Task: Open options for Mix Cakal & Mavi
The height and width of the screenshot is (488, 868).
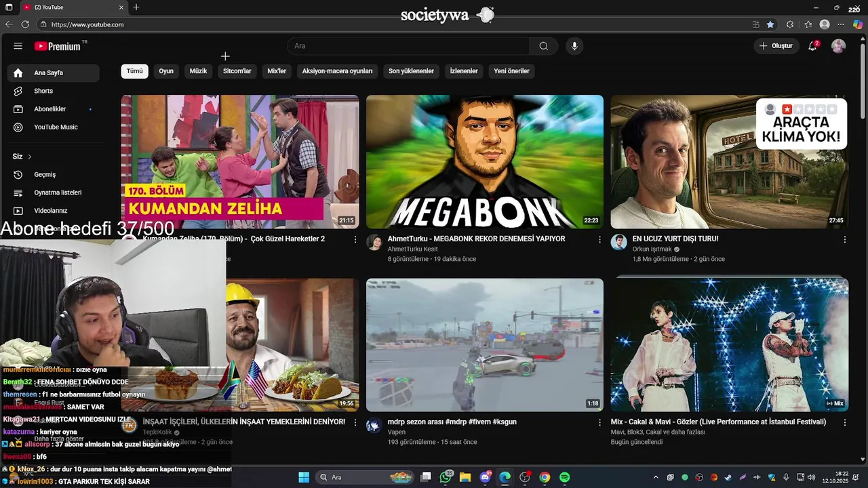Action: click(x=844, y=422)
